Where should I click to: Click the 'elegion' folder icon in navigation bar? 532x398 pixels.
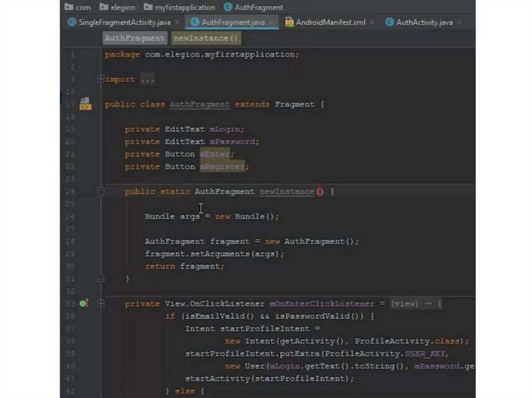[103, 7]
